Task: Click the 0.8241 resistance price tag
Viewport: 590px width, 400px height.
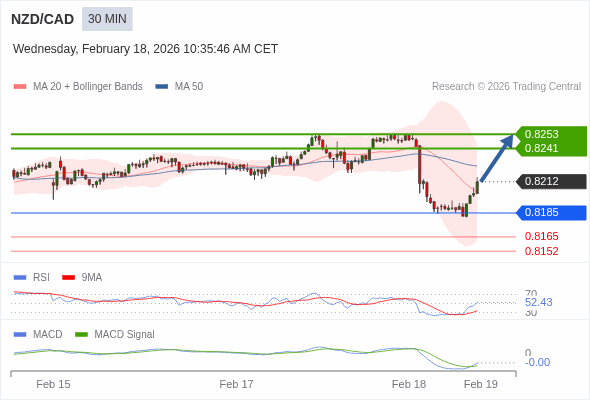Action: pyautogui.click(x=551, y=148)
